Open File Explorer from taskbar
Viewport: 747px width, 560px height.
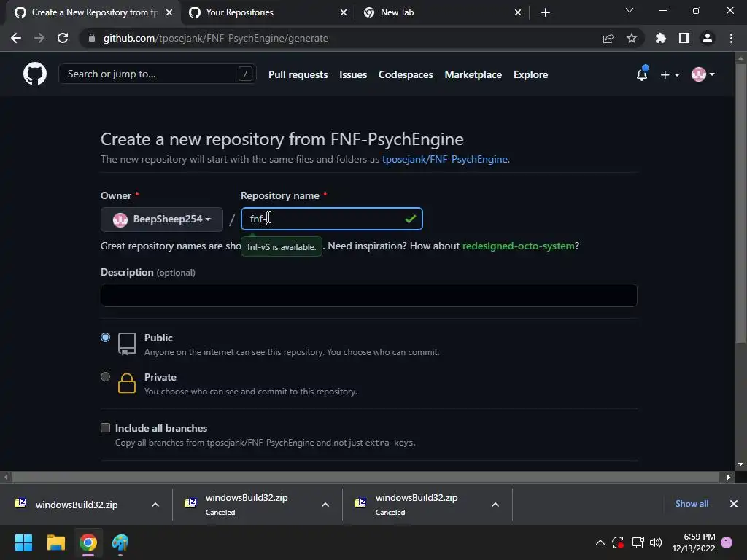pyautogui.click(x=55, y=542)
